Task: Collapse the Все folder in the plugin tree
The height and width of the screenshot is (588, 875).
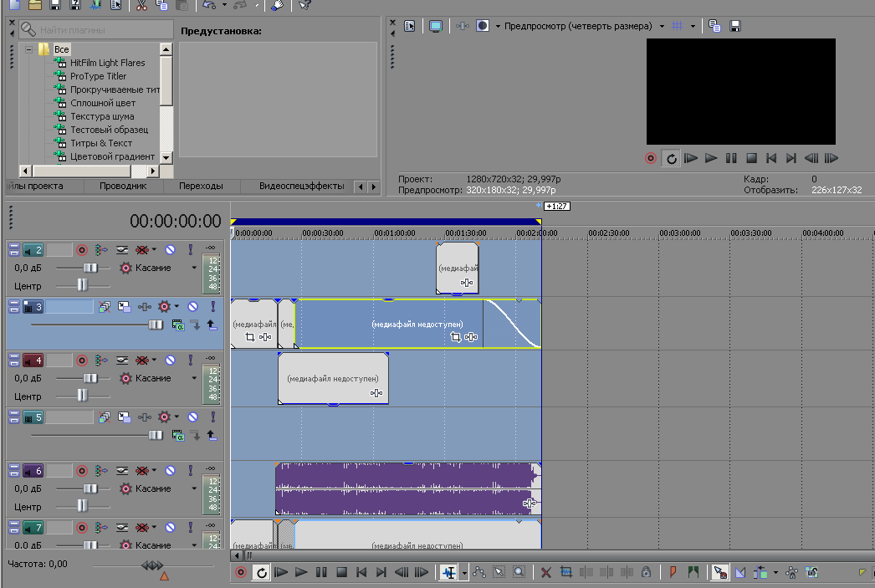Action: (x=28, y=49)
